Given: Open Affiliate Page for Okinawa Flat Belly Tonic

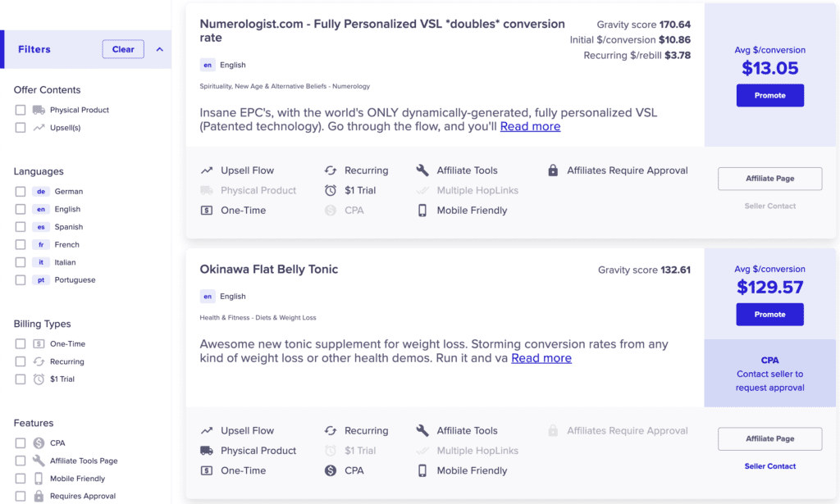Looking at the screenshot, I should (x=769, y=438).
